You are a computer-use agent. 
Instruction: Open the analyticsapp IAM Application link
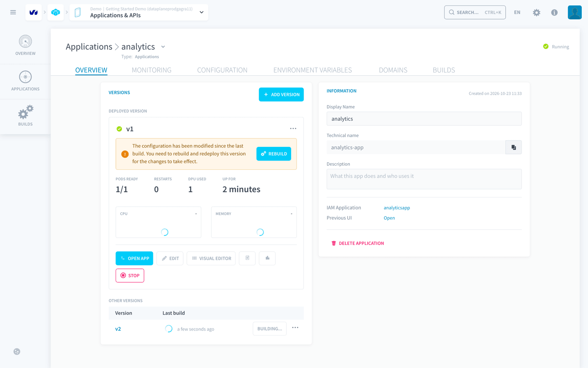pos(397,208)
